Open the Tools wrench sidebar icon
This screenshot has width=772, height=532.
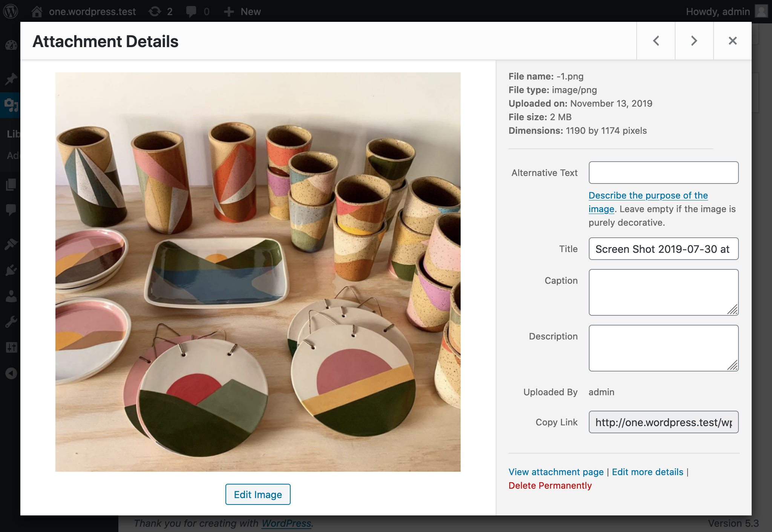(x=11, y=322)
